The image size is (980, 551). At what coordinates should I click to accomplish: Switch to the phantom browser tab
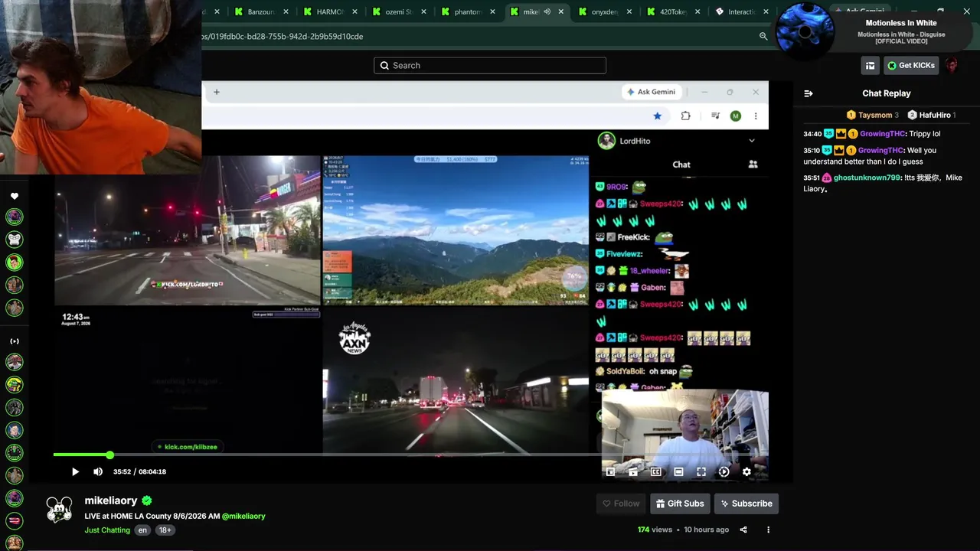[467, 11]
